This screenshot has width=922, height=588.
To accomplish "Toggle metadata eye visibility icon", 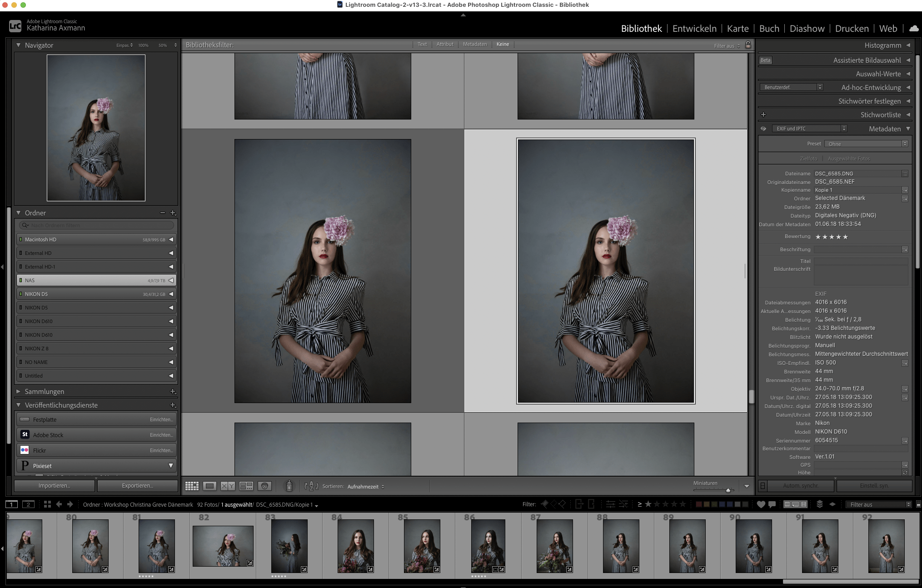I will [x=763, y=129].
